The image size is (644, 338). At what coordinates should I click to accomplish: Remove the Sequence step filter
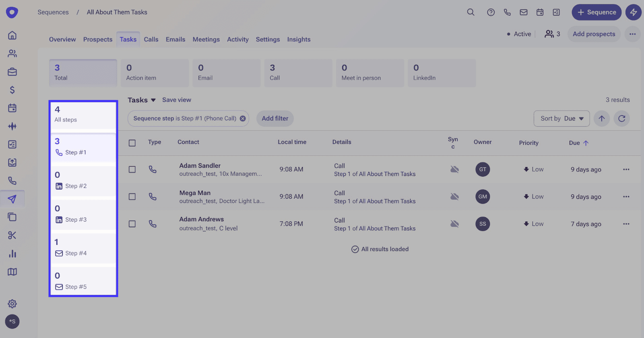coord(243,118)
